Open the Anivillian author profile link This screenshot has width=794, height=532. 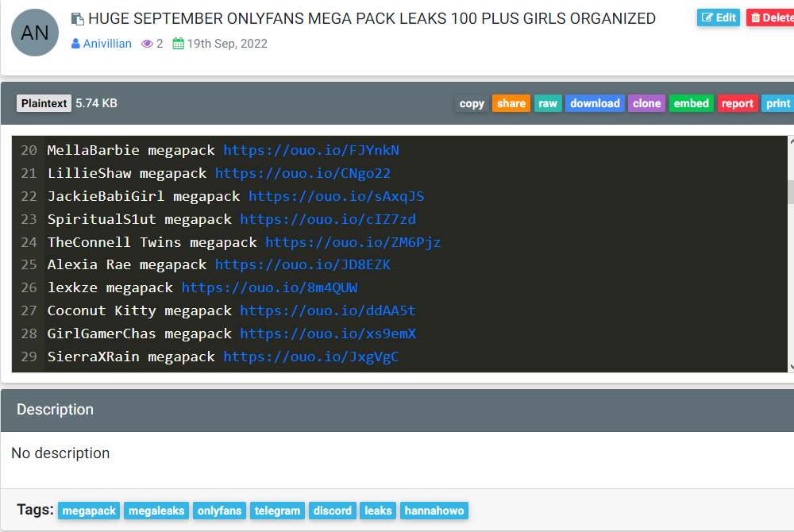click(107, 44)
